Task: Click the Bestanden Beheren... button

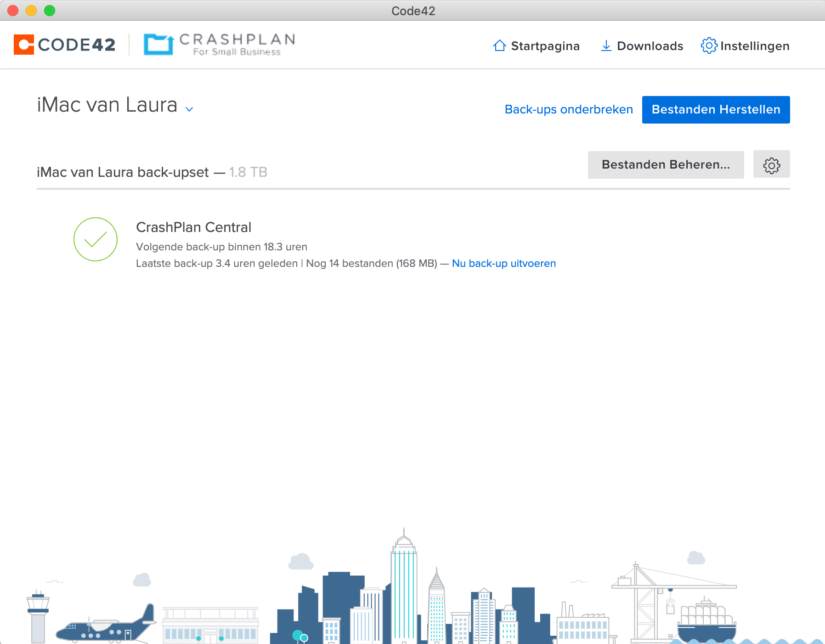Action: 666,165
